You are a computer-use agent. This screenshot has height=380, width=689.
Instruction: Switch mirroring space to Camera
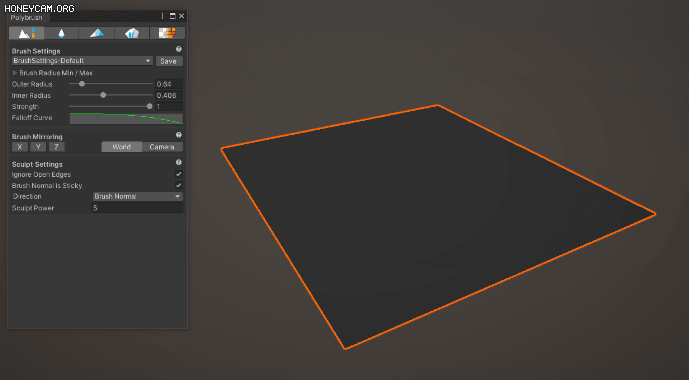click(x=162, y=147)
